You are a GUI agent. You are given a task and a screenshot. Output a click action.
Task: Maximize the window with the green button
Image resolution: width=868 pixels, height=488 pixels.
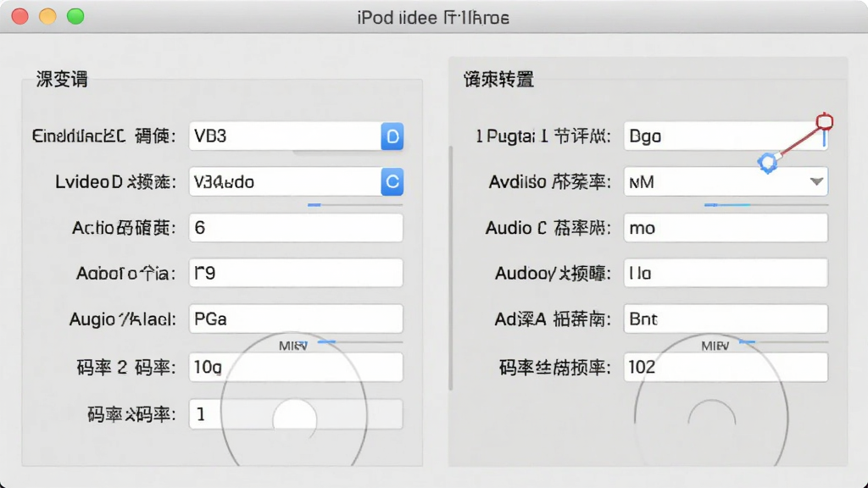75,17
